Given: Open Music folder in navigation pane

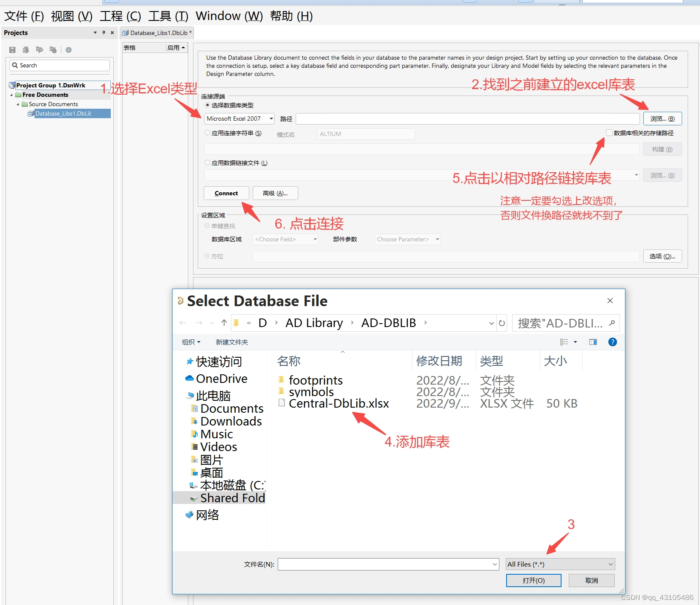Looking at the screenshot, I should (216, 434).
